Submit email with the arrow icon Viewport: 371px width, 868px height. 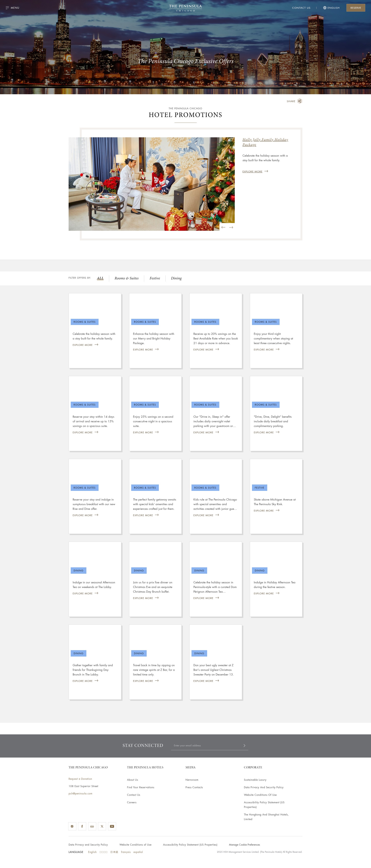coord(244,745)
